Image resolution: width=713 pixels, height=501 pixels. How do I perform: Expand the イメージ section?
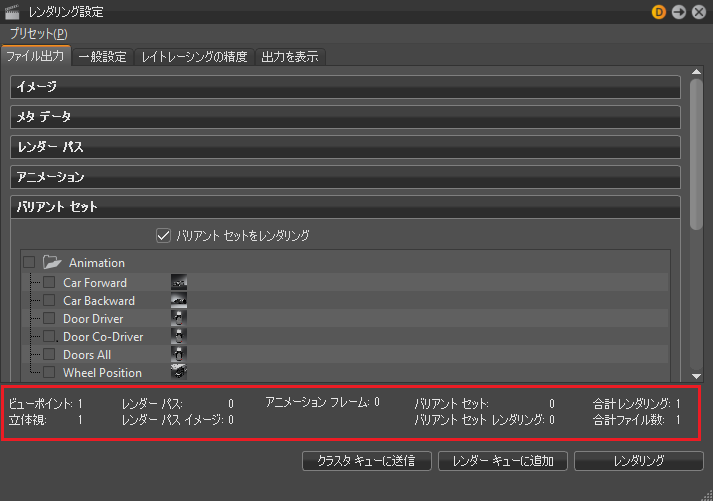point(345,87)
